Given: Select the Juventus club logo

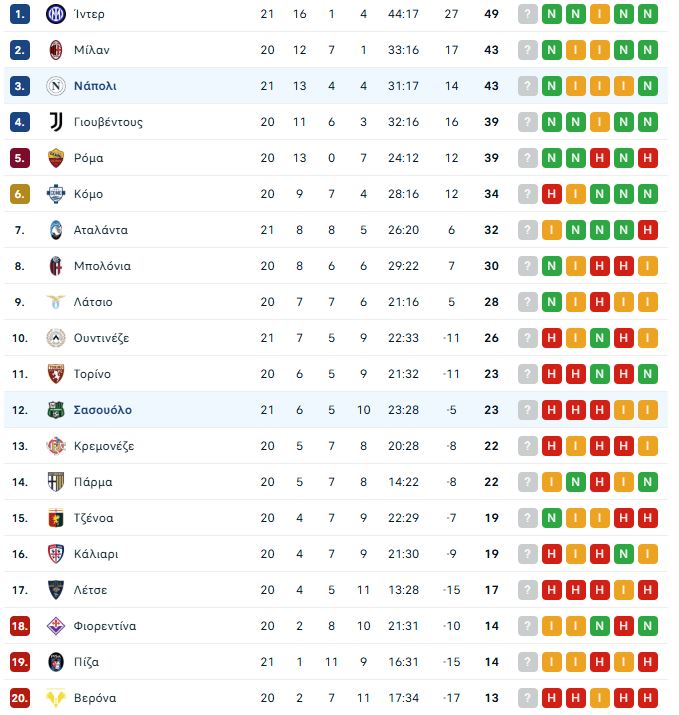Looking at the screenshot, I should point(55,122).
